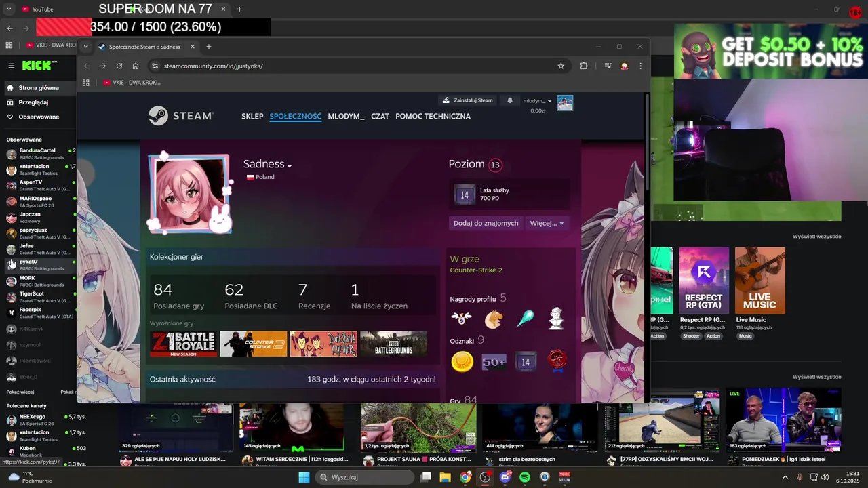Click the 14 Lata służby badge icon
Screen dimensions: 868x488
pos(465,195)
